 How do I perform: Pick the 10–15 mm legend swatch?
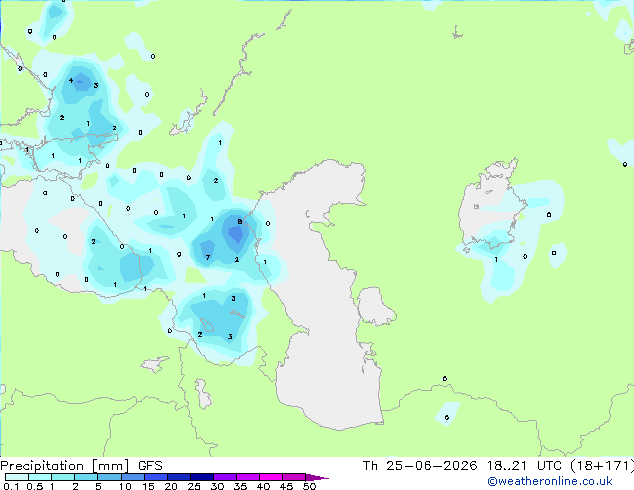click(x=133, y=477)
